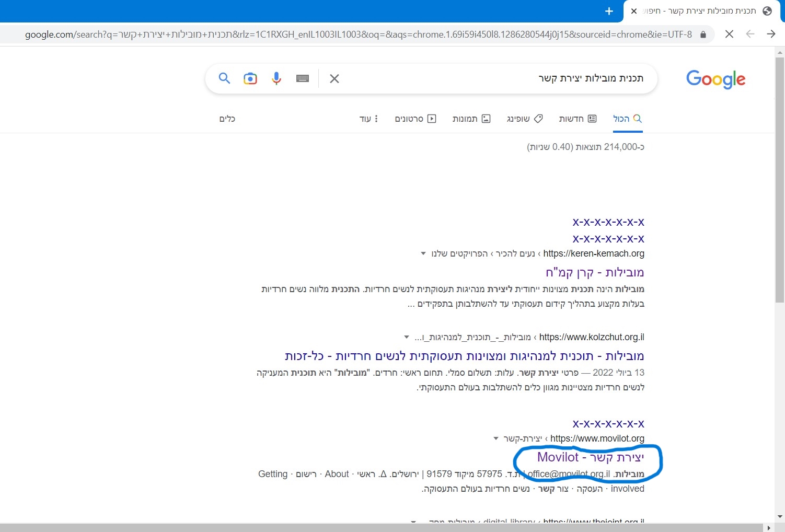This screenshot has height=532, width=785.
Task: Click the https://www.kolzchut.org.il URL text
Action: tap(592, 337)
